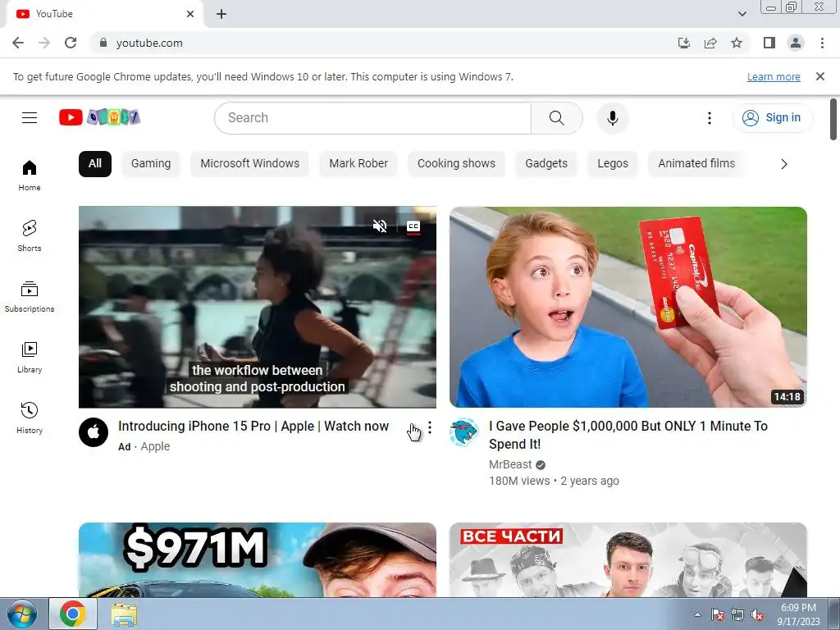Go back in Chrome
This screenshot has width=840, height=630.
point(18,43)
